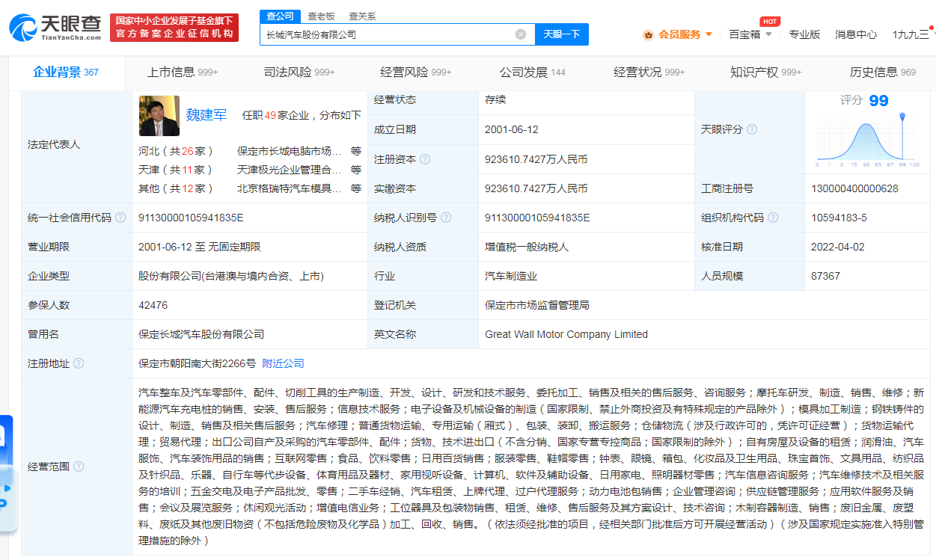936x560 pixels.
Task: Select 天津 (共11家) row
Action: [x=177, y=170]
